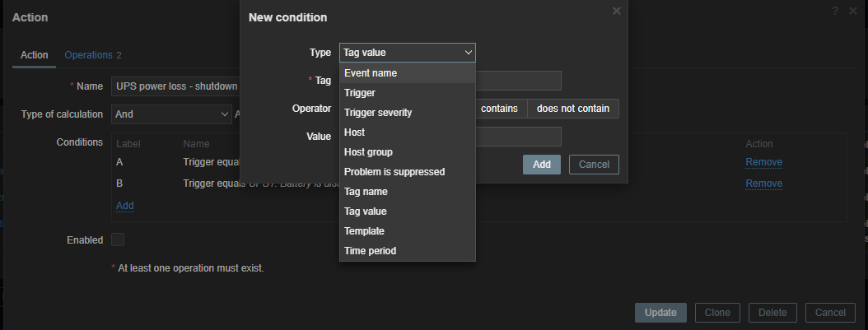Click the help question mark icon
Image resolution: width=868 pixels, height=330 pixels.
[x=834, y=11]
